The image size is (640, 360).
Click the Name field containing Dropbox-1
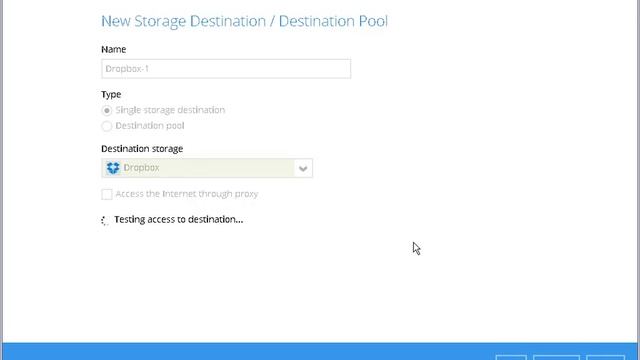(226, 69)
